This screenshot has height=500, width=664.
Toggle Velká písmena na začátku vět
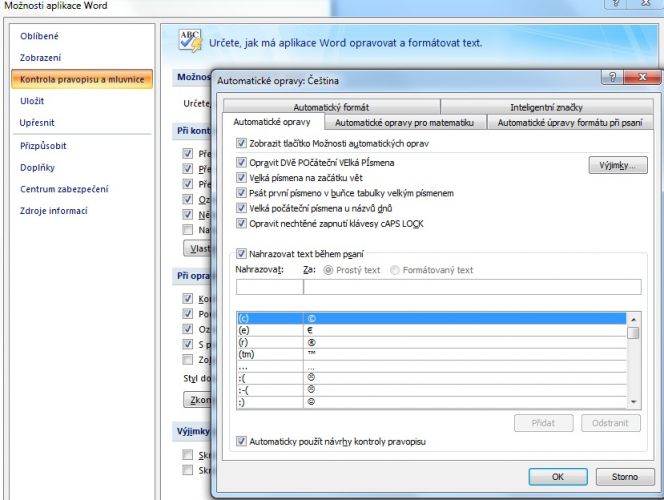[241, 177]
